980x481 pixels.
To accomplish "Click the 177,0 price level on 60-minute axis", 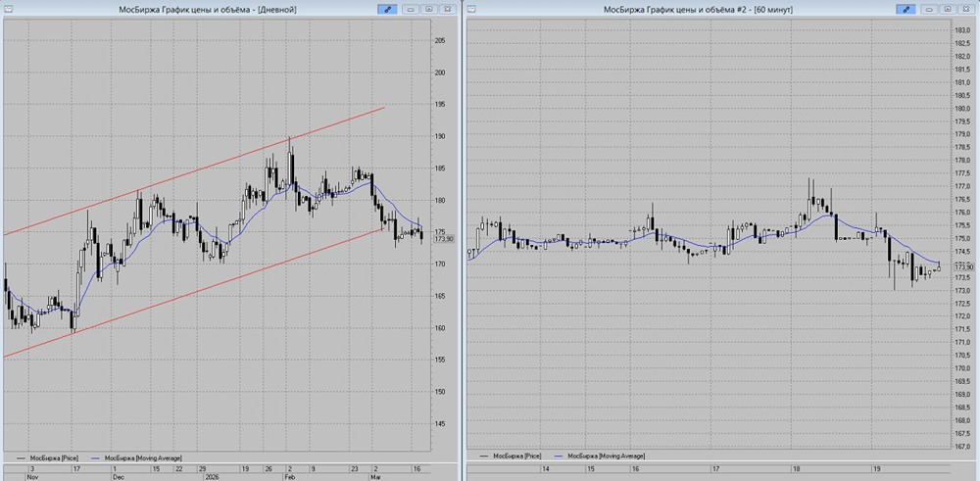I will pos(961,186).
